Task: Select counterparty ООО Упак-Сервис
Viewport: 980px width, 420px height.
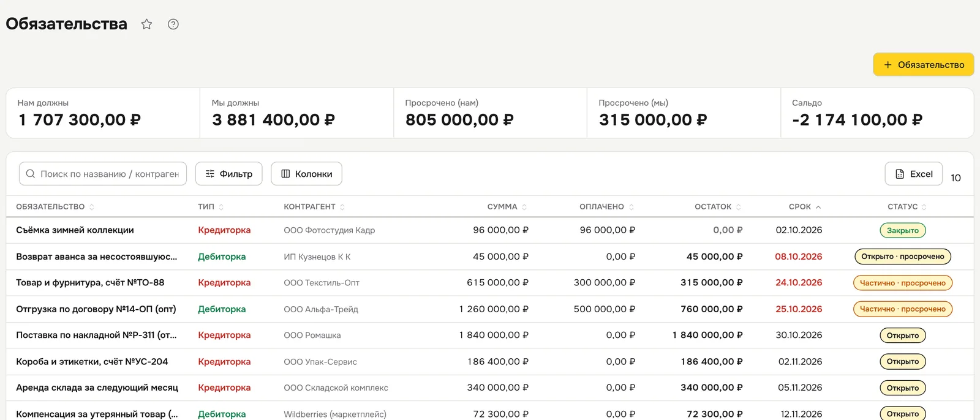Action: [x=320, y=362]
